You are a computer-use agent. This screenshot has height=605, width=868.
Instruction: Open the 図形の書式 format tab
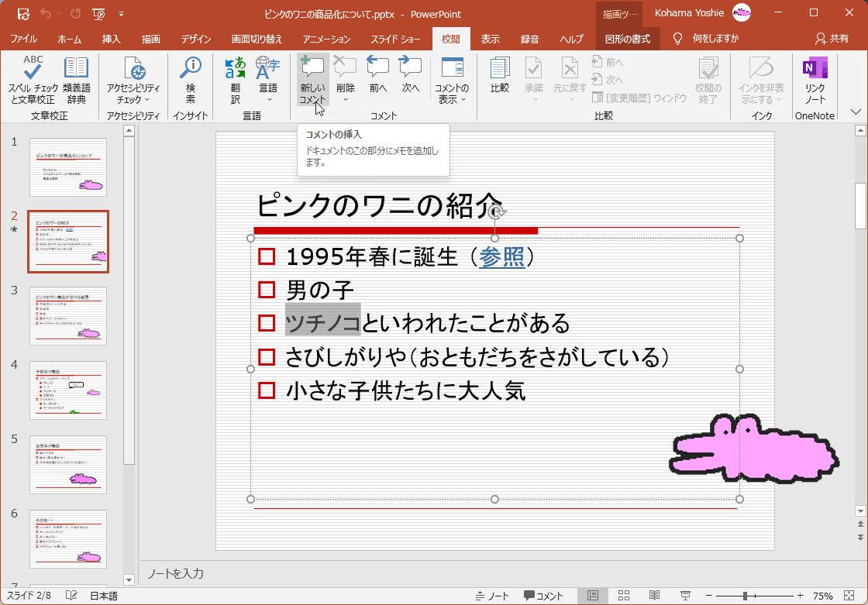628,39
